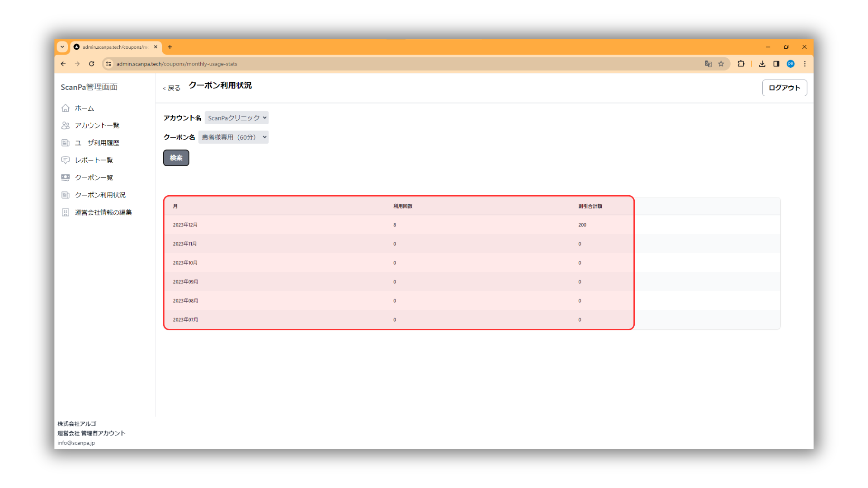
Task: Click the ログアウト button
Action: coord(784,88)
